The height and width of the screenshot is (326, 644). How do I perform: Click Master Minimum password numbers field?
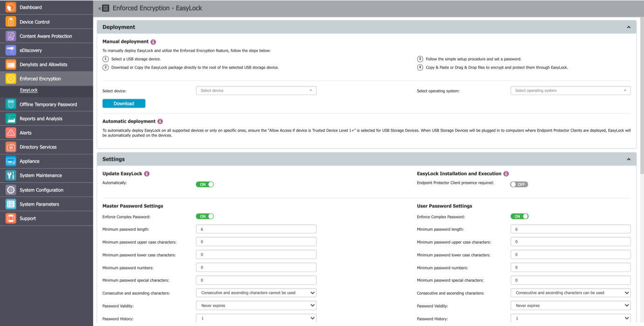coord(256,267)
